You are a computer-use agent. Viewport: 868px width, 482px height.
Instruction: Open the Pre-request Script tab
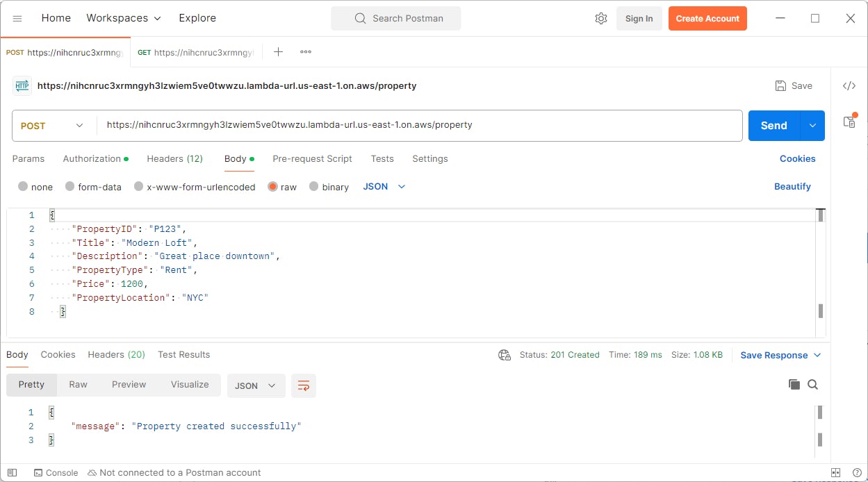click(x=312, y=158)
